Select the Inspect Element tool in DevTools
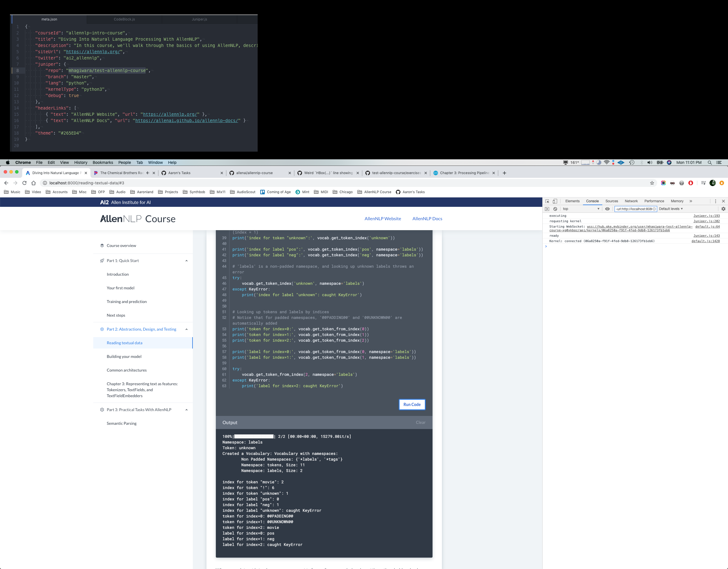This screenshot has height=569, width=728. tap(548, 201)
